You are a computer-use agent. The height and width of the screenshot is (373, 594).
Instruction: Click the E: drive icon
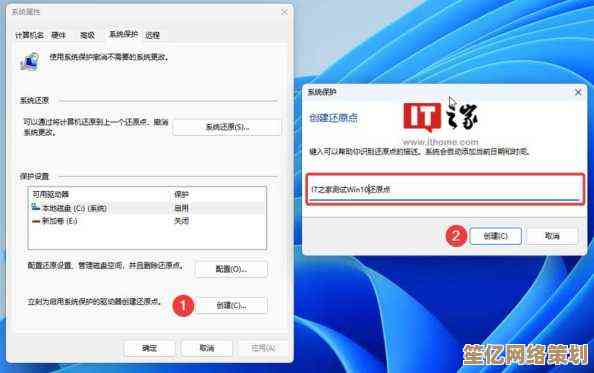(36, 221)
